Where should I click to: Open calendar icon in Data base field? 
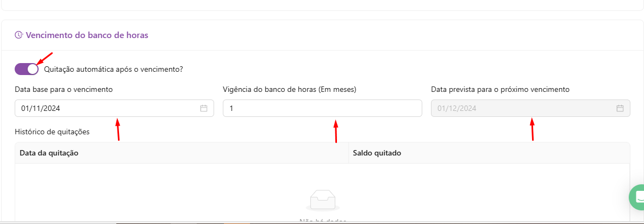204,108
